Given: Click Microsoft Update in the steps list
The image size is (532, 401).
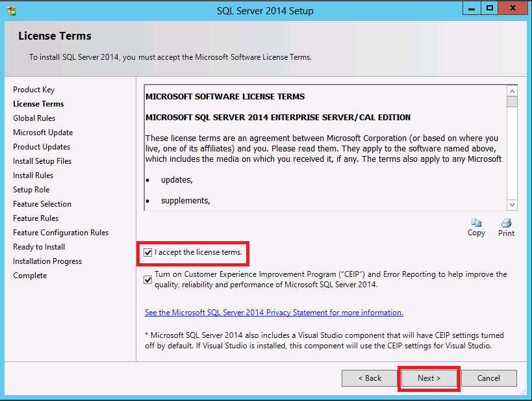Looking at the screenshot, I should click(43, 133).
